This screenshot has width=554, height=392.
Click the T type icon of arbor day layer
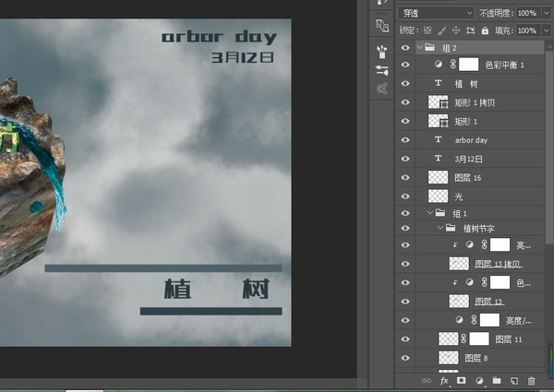(x=438, y=139)
